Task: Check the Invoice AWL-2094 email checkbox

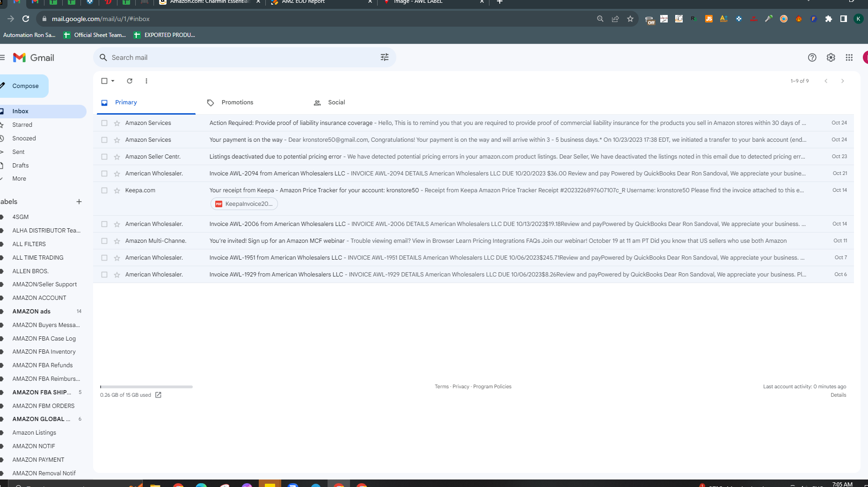Action: click(x=104, y=174)
